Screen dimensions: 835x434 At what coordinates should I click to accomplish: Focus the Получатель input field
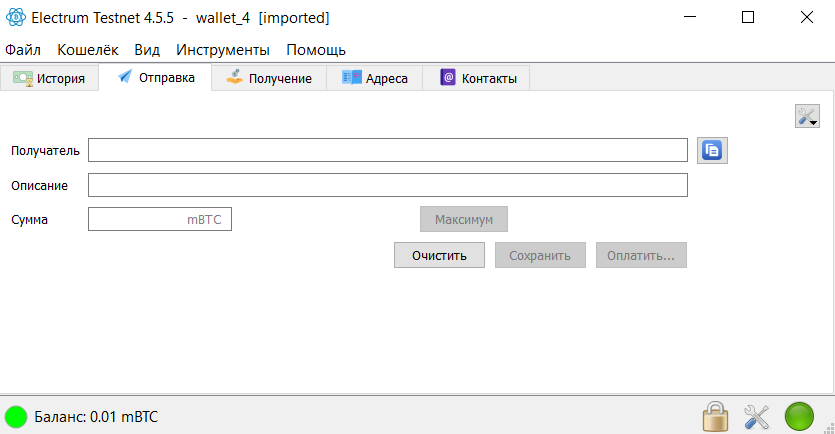coord(388,150)
